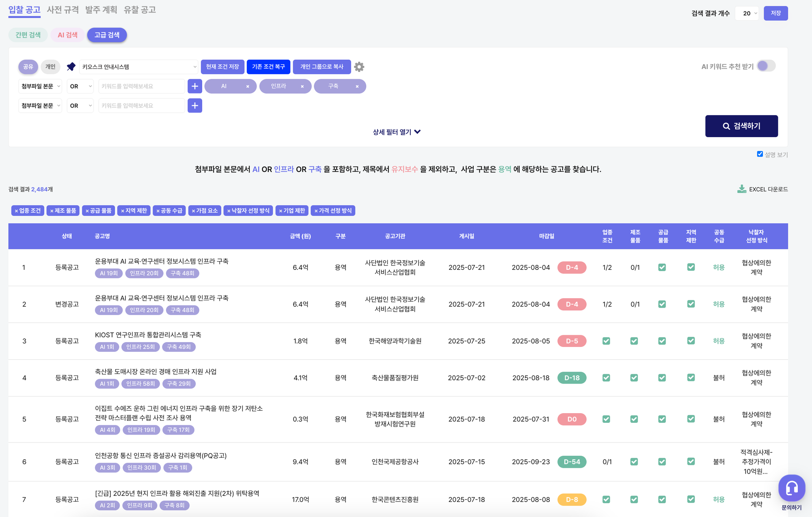Click the 검색하기 search button
The image size is (812, 517).
click(x=741, y=126)
